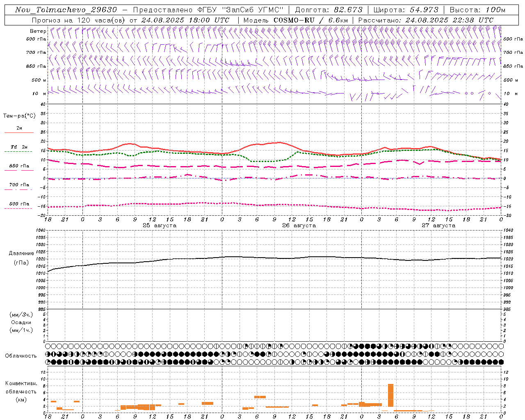The width and height of the screenshot is (525, 420).
Task: Click the 'Широта: 54.973' latitude value
Action: (x=406, y=10)
